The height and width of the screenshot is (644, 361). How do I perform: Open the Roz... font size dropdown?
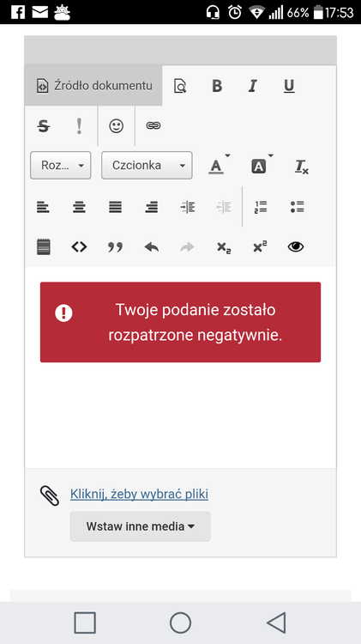pyautogui.click(x=61, y=165)
